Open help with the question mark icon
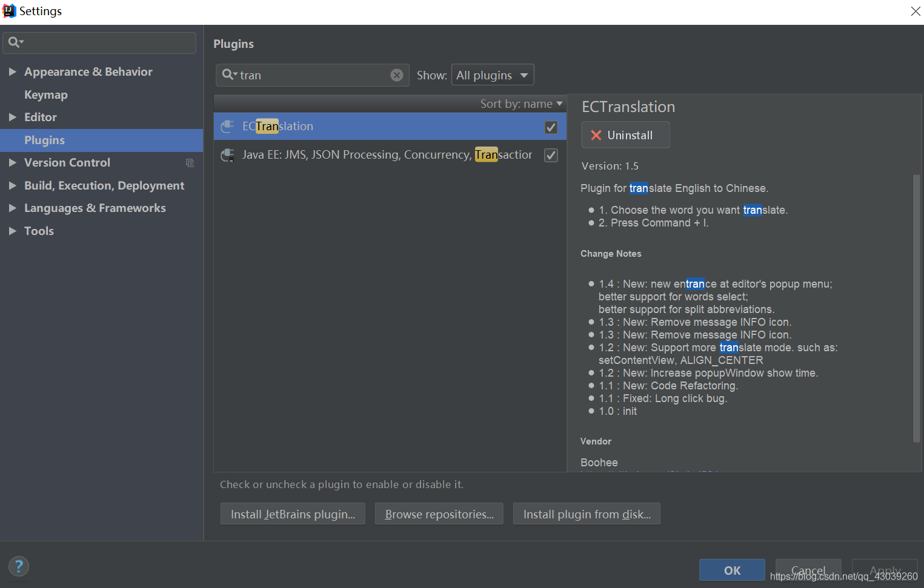Image resolution: width=924 pixels, height=588 pixels. [x=19, y=566]
